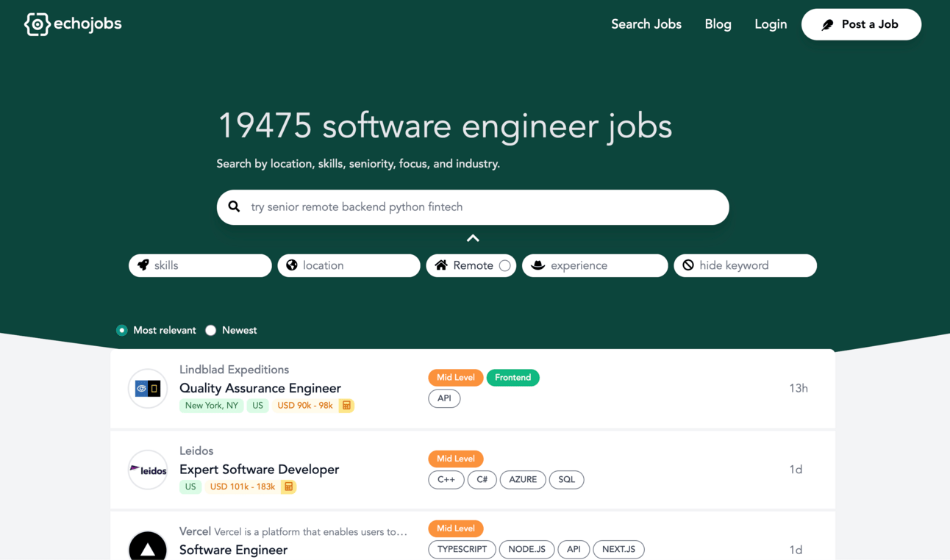This screenshot has height=560, width=950.
Task: Open the Blog navigation link
Action: [718, 24]
